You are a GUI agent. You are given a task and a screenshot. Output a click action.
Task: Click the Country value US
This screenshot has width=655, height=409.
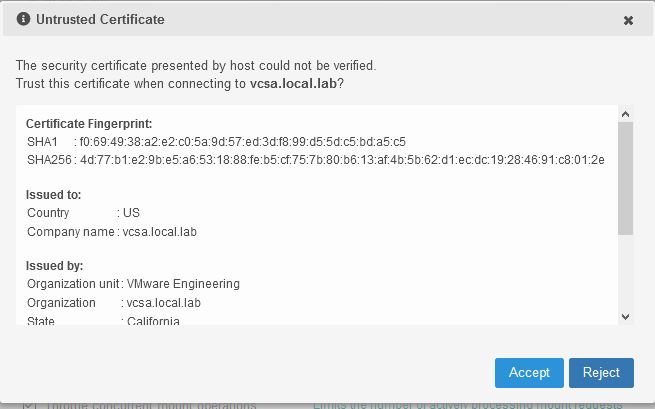coord(131,213)
